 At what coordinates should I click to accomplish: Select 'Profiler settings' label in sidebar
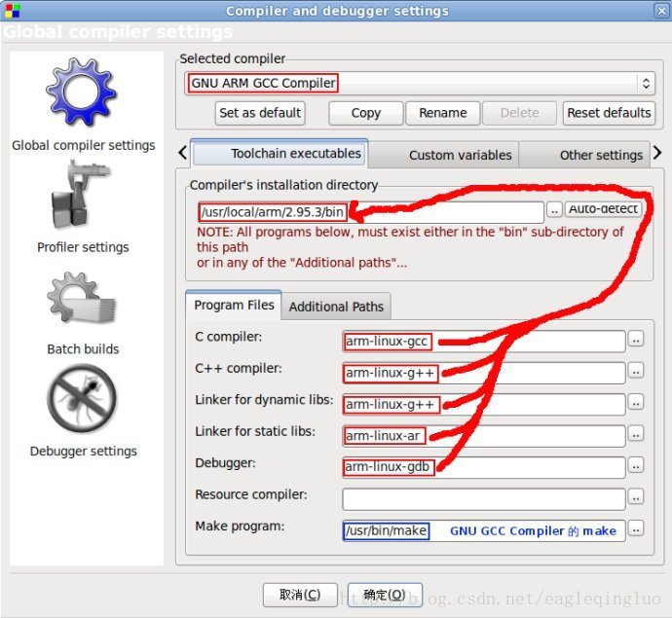[x=83, y=247]
